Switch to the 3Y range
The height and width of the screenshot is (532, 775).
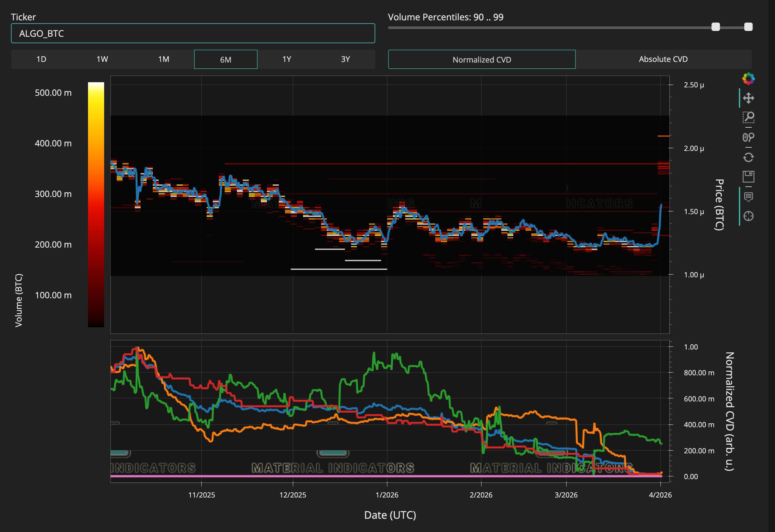tap(345, 59)
